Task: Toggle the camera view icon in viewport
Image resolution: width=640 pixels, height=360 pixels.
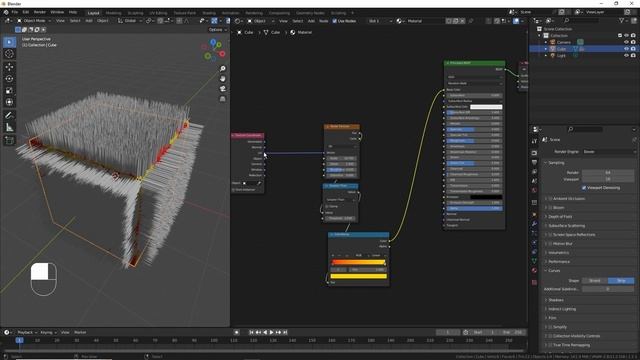Action: pos(223,89)
